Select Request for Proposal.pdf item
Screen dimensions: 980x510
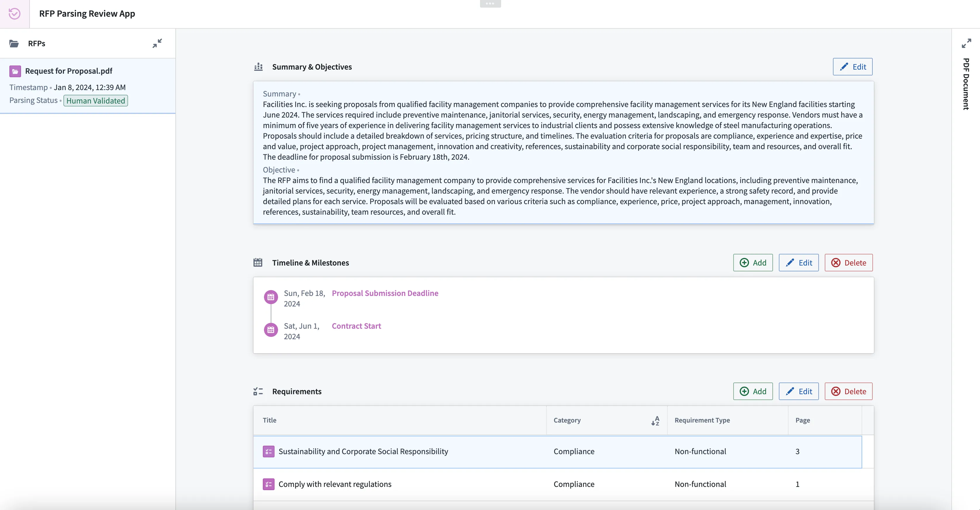[68, 71]
